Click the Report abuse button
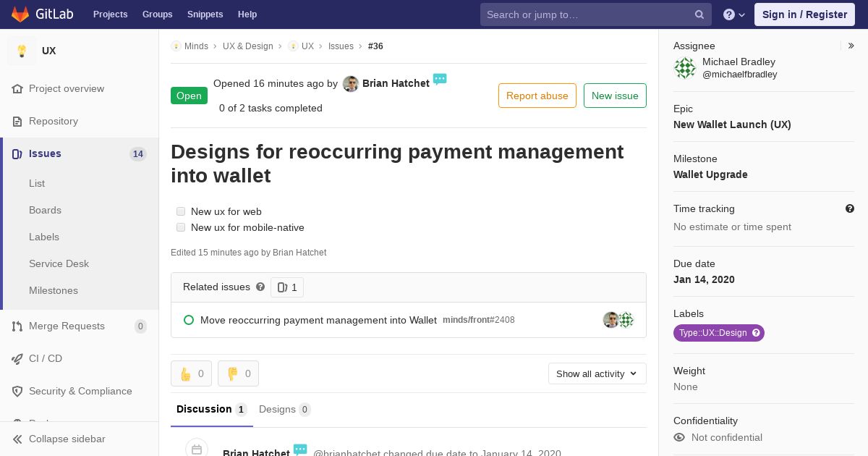The image size is (868, 456). 537,96
